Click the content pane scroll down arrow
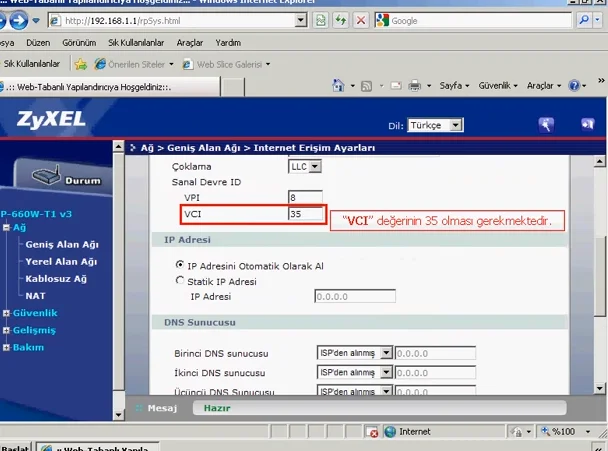The height and width of the screenshot is (451, 608). click(x=599, y=388)
